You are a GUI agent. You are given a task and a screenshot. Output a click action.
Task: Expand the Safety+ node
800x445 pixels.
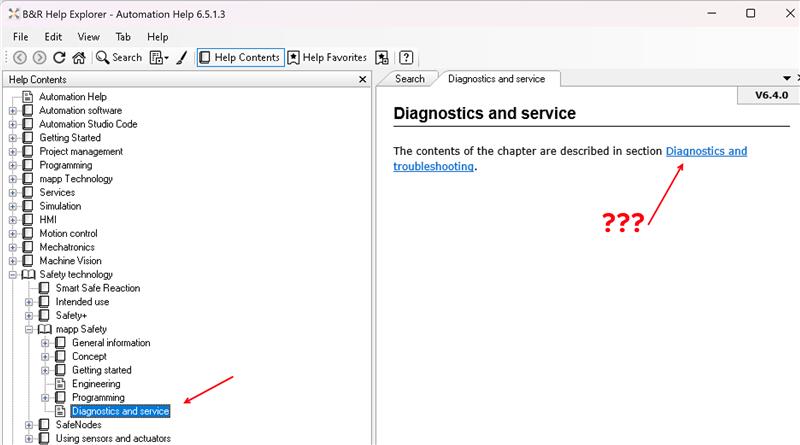tap(29, 315)
